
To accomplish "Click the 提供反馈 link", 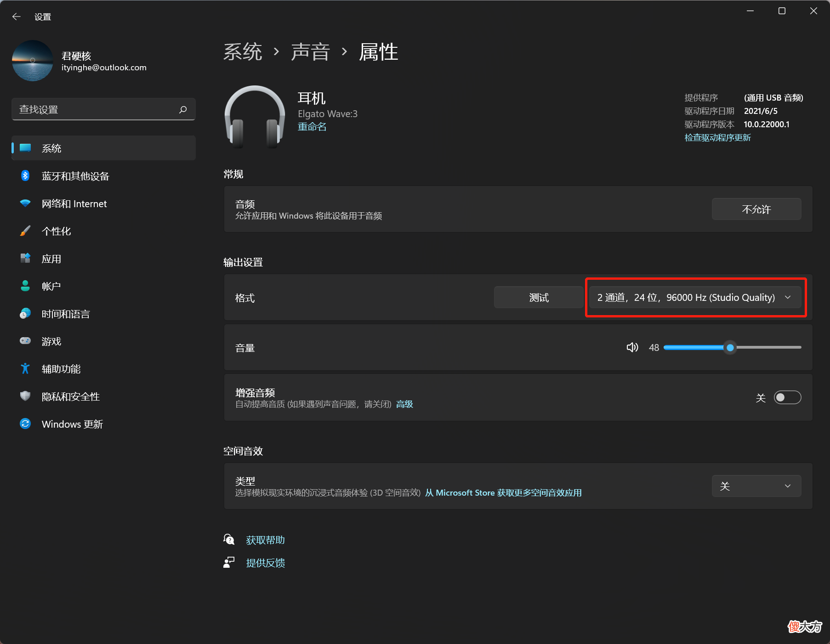I will tap(265, 563).
